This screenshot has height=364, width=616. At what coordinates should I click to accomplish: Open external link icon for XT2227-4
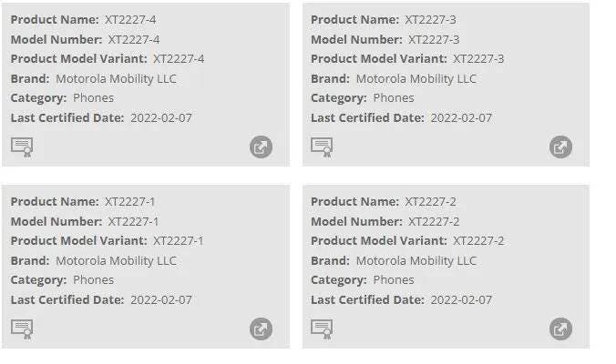tap(261, 147)
